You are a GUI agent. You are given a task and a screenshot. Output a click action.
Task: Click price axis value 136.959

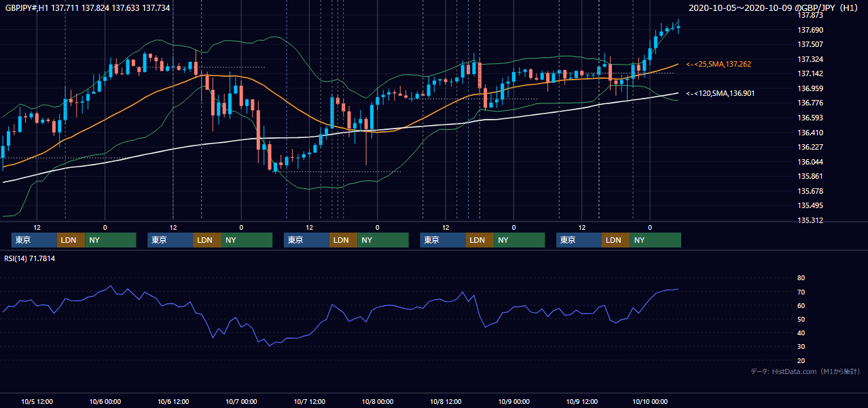810,88
